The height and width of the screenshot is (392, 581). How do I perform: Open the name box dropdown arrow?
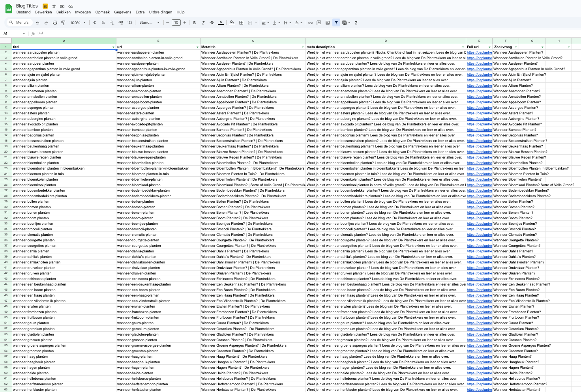tap(24, 34)
